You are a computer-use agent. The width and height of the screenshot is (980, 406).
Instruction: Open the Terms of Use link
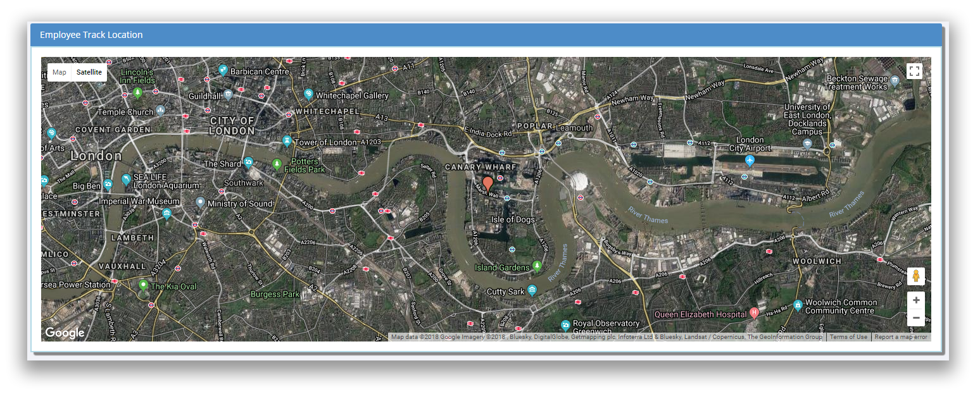click(x=848, y=337)
